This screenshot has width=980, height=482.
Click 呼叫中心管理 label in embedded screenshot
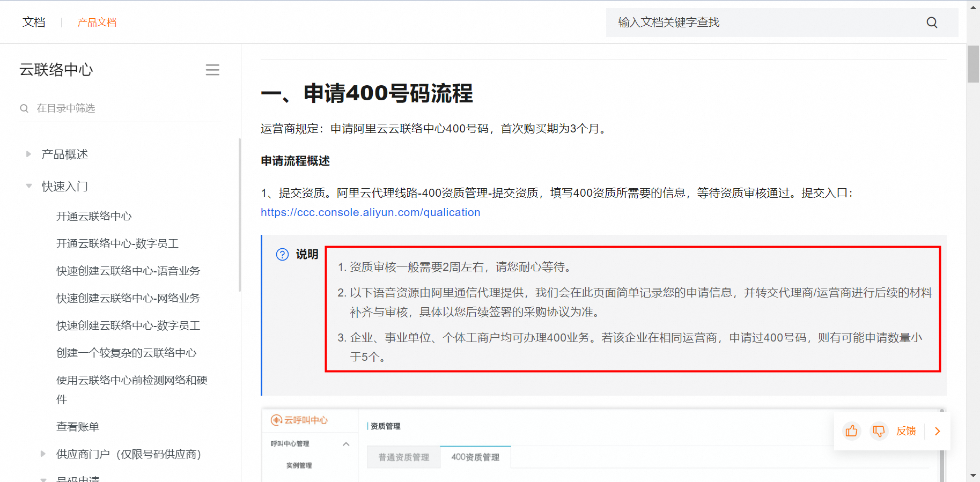290,444
